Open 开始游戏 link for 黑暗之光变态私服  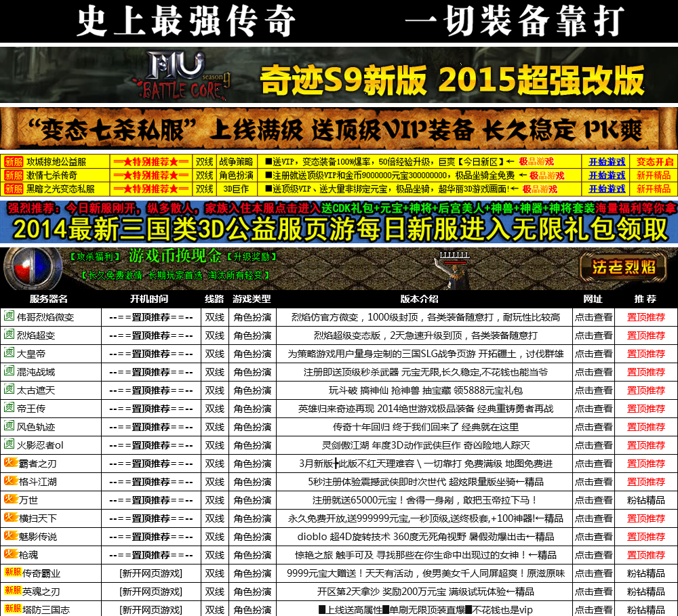coord(607,189)
